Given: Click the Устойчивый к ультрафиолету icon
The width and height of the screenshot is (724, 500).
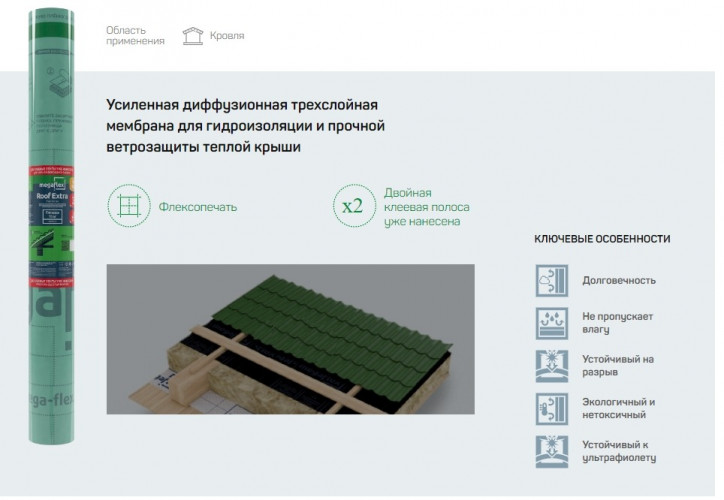Looking at the screenshot, I should (x=552, y=452).
